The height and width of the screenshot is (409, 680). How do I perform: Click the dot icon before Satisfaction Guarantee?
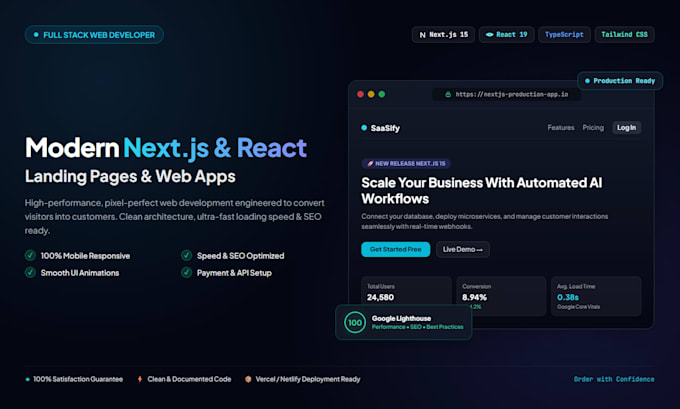(x=27, y=379)
